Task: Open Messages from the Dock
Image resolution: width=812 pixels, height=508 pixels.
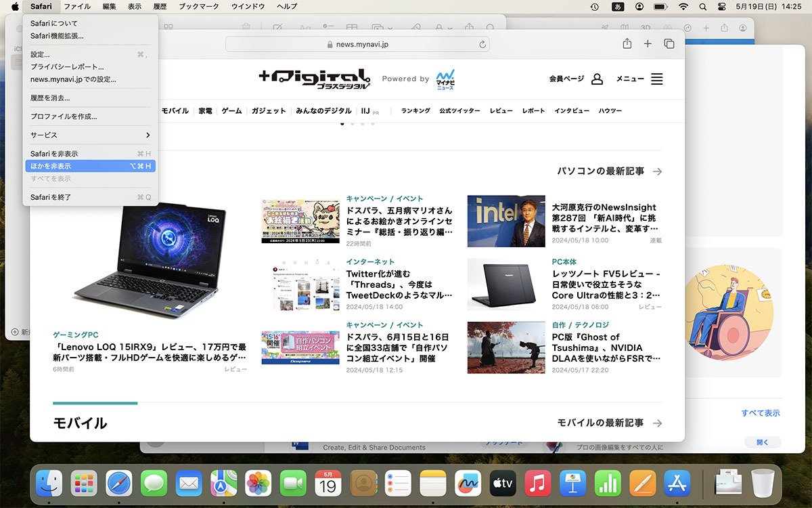Action: tap(154, 484)
